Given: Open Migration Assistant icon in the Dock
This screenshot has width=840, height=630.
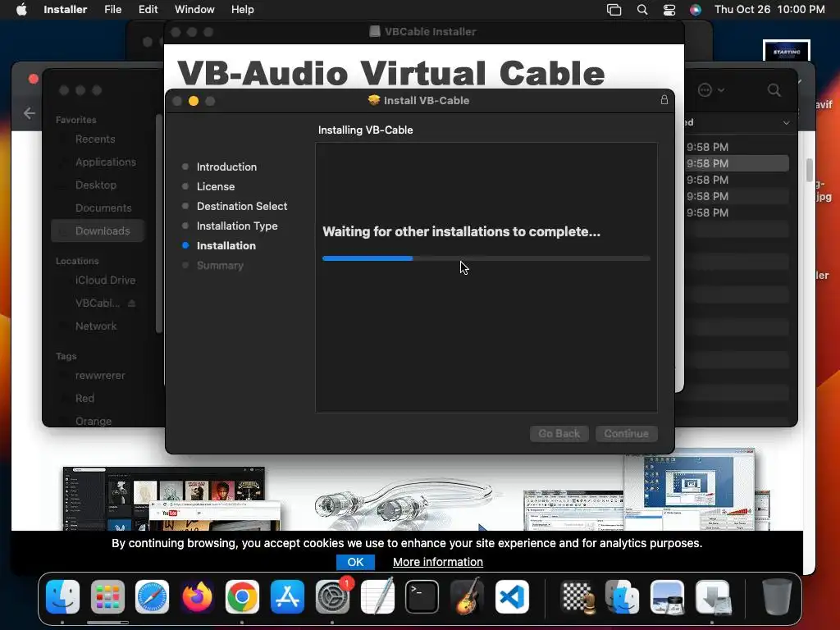Looking at the screenshot, I should (x=622, y=596).
